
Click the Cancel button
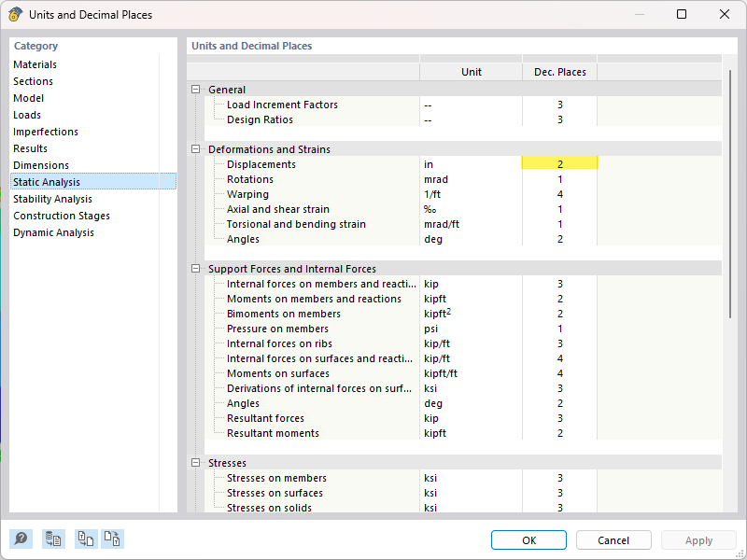613,539
